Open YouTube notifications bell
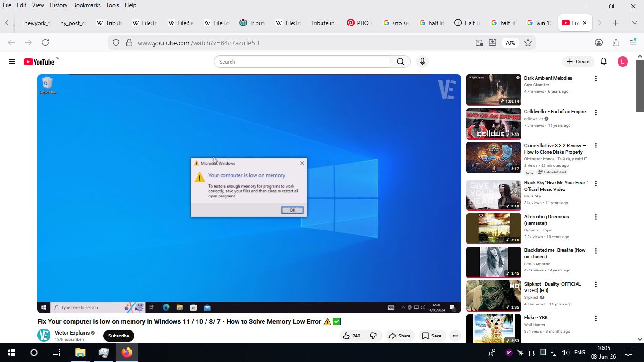Viewport: 644px width, 362px height. 603,62
